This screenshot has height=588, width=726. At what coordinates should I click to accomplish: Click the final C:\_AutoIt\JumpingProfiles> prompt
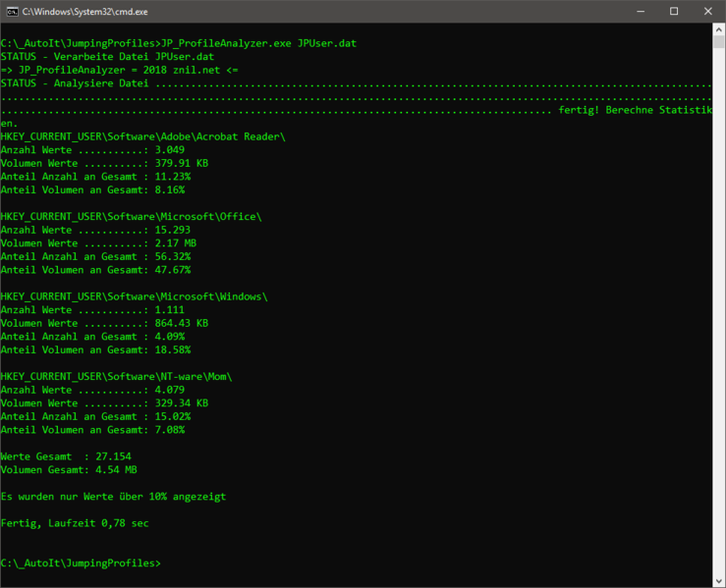[x=81, y=563]
